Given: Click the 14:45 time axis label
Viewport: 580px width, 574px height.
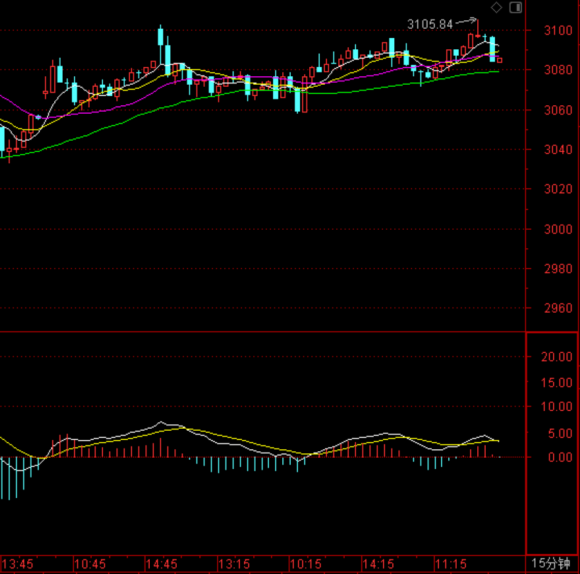Looking at the screenshot, I should tap(162, 565).
